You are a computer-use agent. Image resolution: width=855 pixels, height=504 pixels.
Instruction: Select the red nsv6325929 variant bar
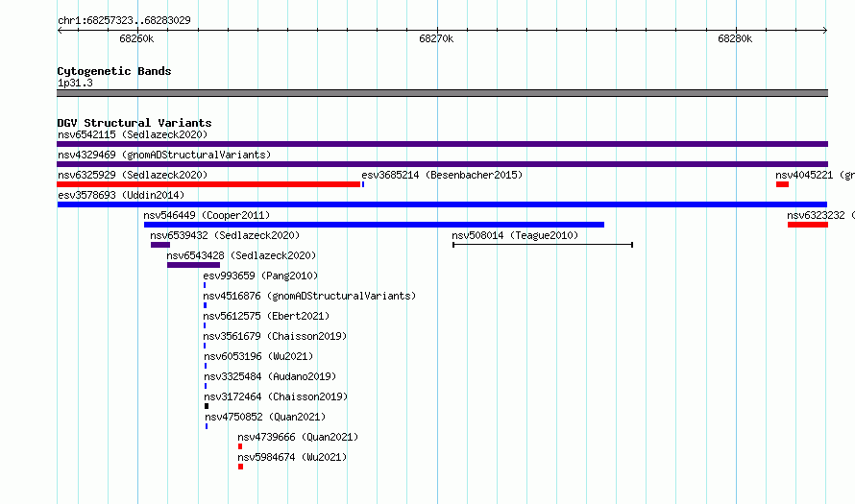click(208, 184)
